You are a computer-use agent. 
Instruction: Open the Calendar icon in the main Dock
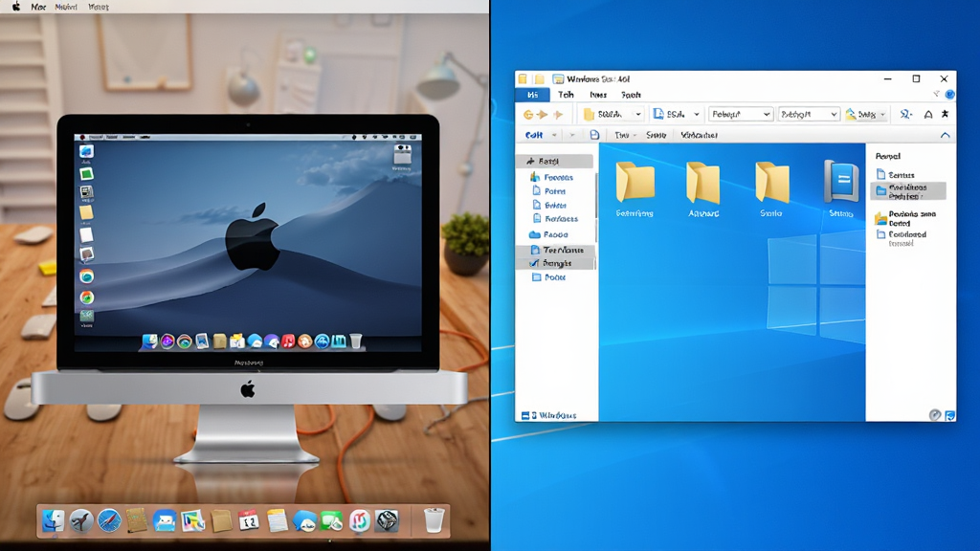248,521
